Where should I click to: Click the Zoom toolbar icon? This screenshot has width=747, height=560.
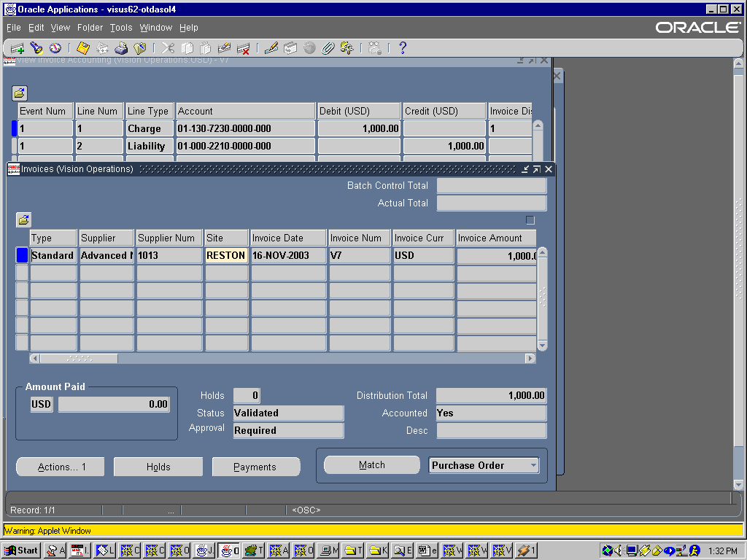pos(290,48)
